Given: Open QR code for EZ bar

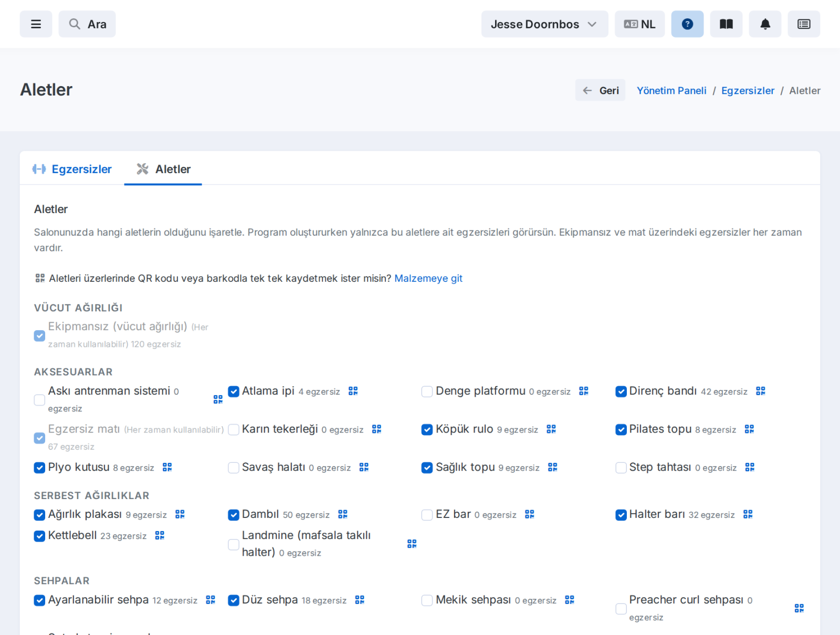Looking at the screenshot, I should 530,514.
